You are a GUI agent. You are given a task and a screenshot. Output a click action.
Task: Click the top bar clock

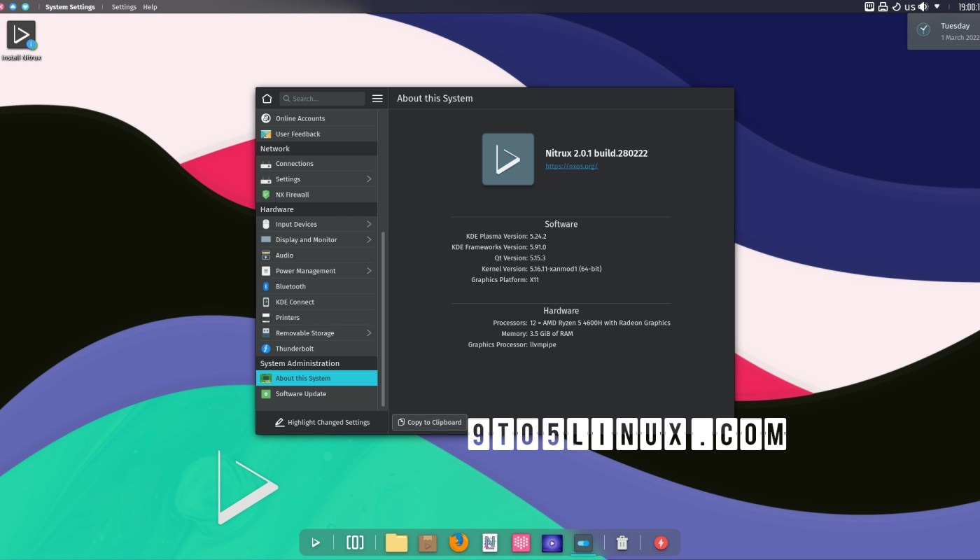click(969, 7)
